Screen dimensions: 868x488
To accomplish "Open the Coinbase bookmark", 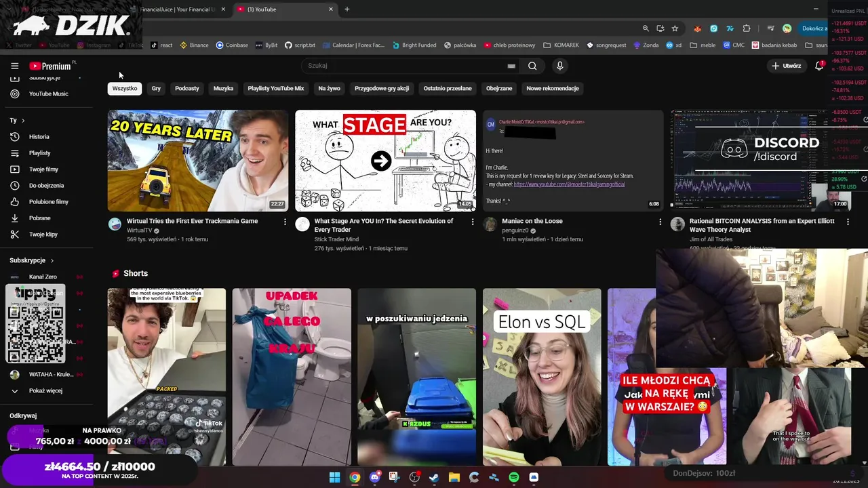I will coord(232,45).
